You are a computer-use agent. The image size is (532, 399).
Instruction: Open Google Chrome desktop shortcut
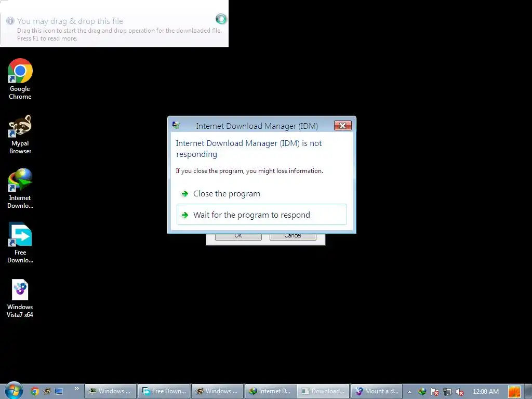point(20,79)
